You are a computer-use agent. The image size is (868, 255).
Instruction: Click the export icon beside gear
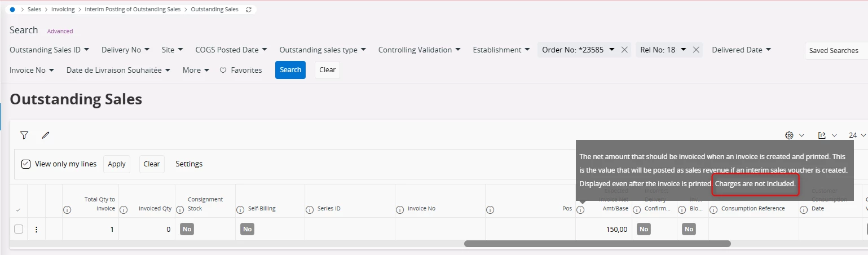click(x=822, y=135)
